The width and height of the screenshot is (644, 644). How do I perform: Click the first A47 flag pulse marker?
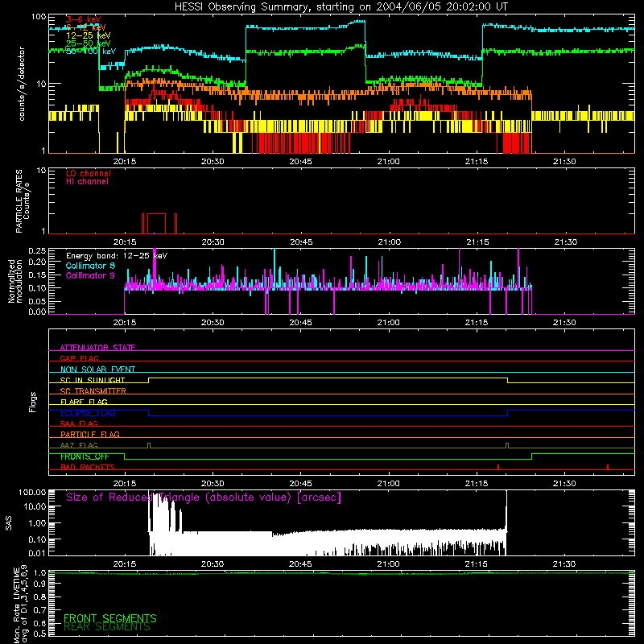click(149, 446)
